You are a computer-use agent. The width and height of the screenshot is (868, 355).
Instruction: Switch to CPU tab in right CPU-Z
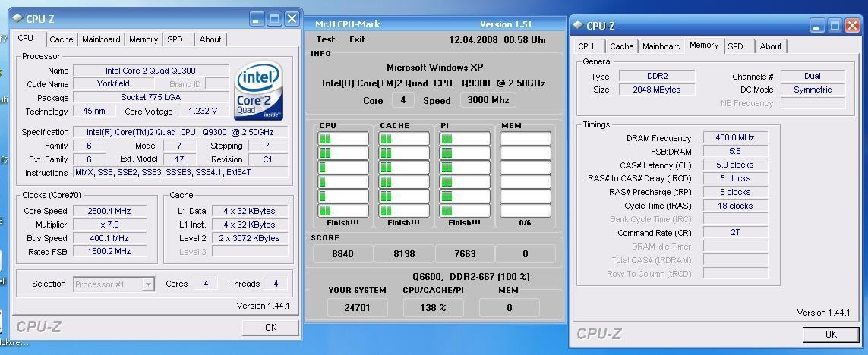tap(586, 46)
